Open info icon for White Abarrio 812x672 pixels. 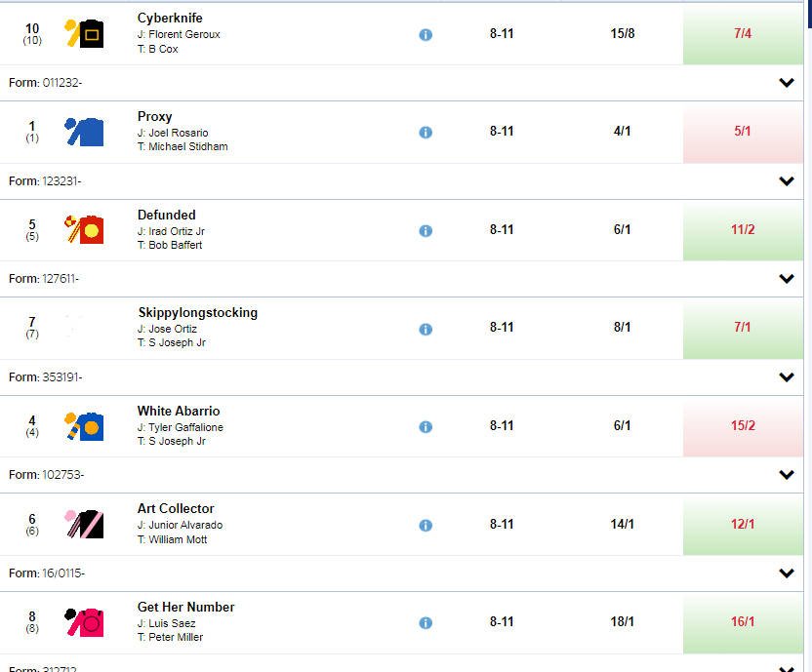coord(426,427)
